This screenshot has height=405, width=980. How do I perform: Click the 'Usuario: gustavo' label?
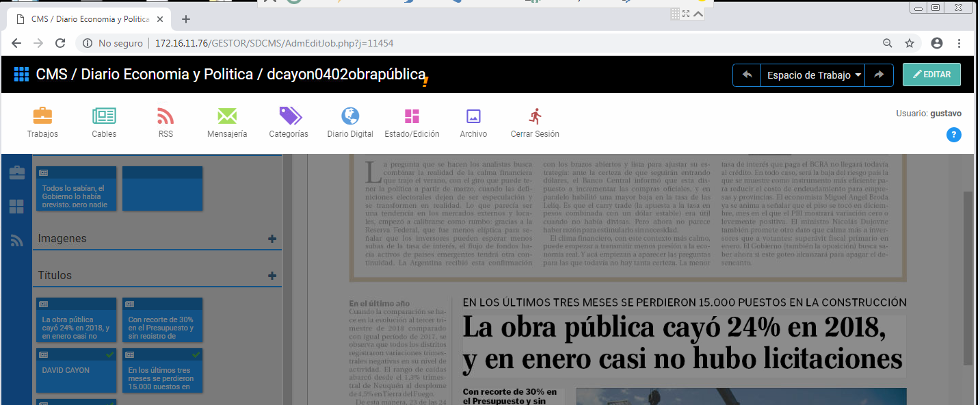(929, 114)
